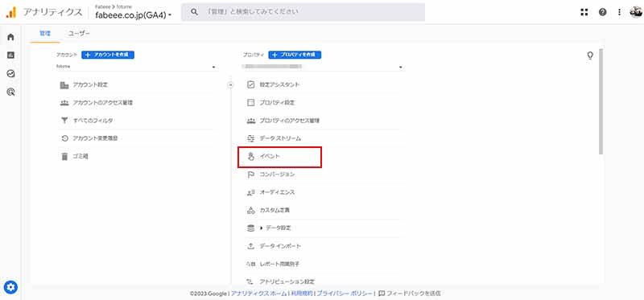This screenshot has width=644, height=300.
Task: Open プライバシー ポリシー footer link
Action: tap(345, 294)
